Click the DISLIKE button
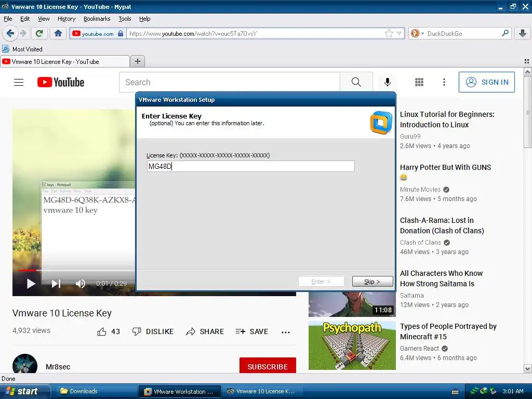 click(153, 331)
